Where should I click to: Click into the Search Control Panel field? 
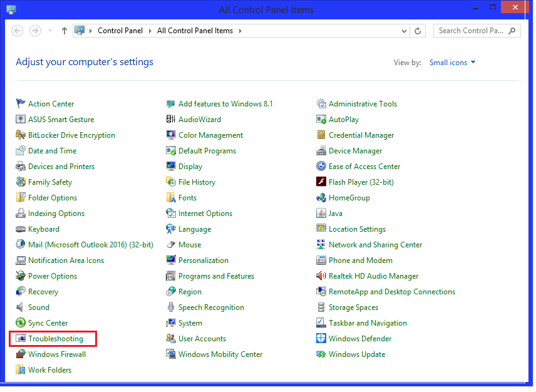tap(470, 31)
